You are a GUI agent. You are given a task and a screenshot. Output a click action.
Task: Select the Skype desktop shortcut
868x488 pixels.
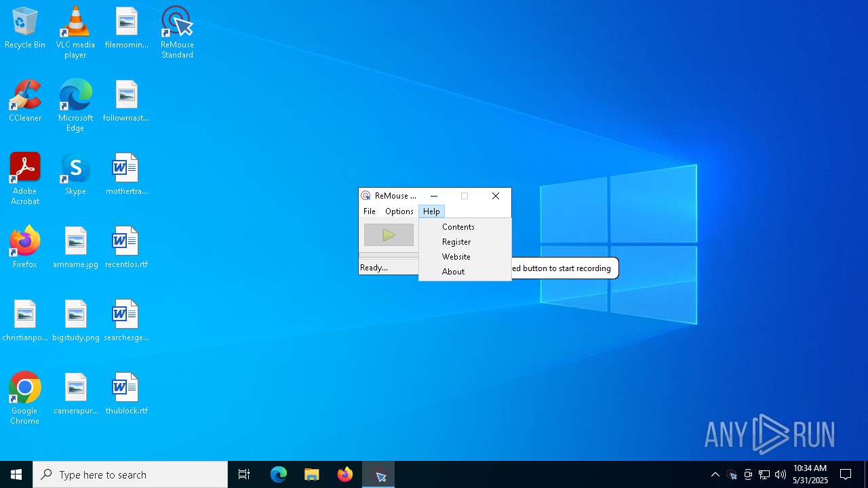tap(75, 175)
